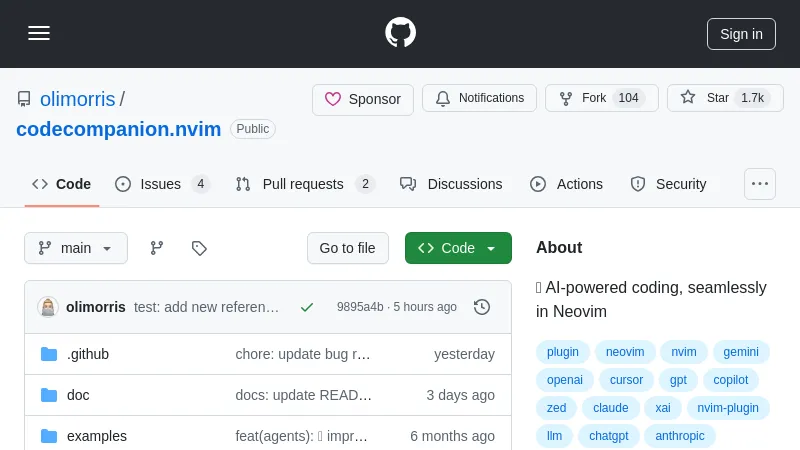Open the tags icon
Viewport: 800px width, 450px height.
[199, 248]
